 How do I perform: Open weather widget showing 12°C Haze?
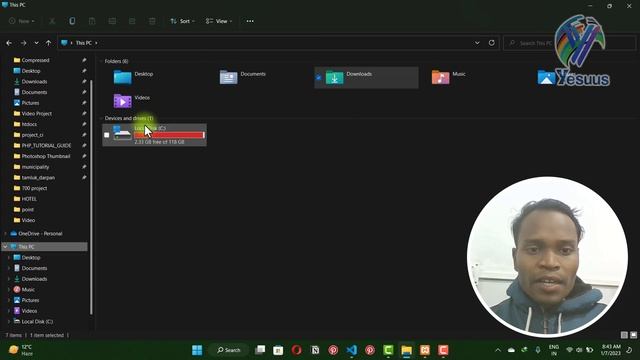pos(21,350)
